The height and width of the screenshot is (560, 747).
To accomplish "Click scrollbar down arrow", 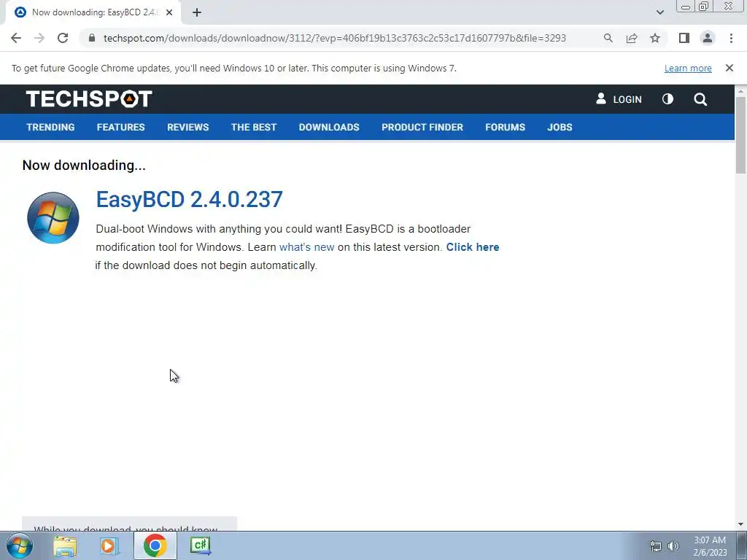I will click(x=740, y=524).
